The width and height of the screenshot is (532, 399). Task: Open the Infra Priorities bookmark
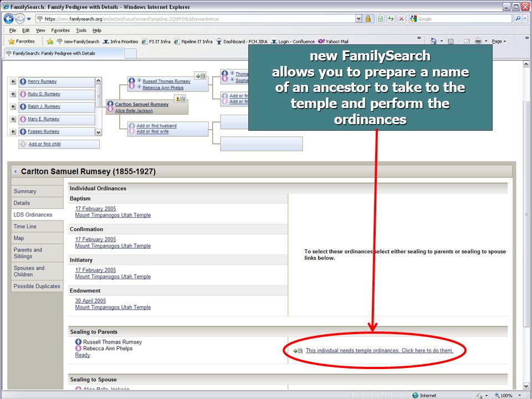(120, 42)
